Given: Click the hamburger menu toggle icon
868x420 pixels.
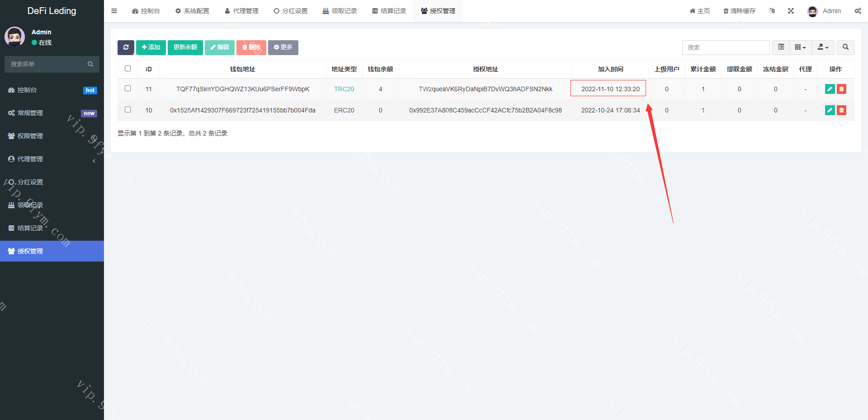Looking at the screenshot, I should tap(114, 11).
